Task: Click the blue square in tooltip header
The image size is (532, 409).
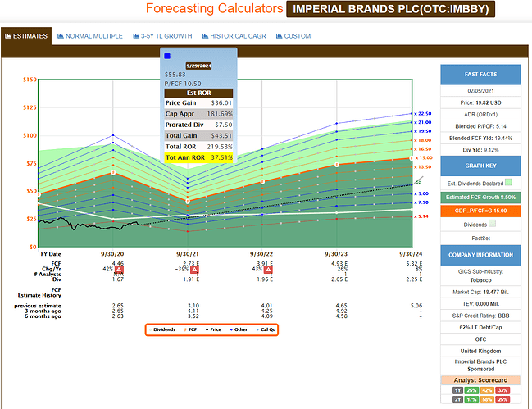Action: [x=167, y=56]
